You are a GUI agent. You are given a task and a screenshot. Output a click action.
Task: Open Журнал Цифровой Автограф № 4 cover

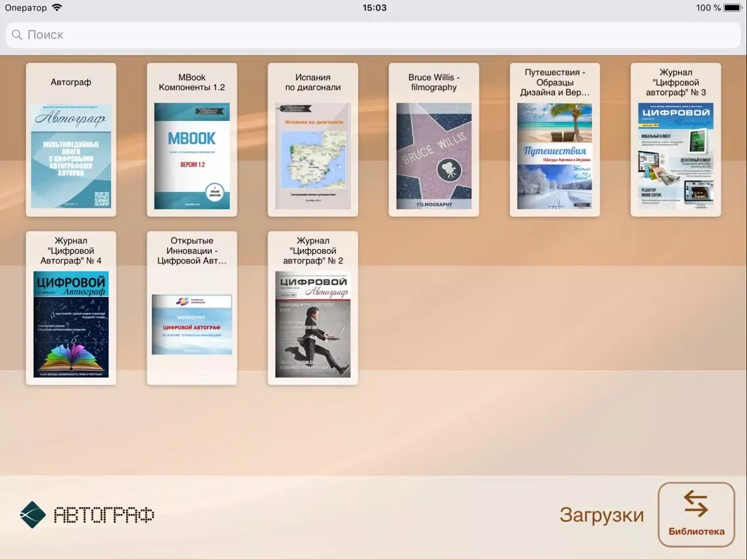tap(71, 324)
